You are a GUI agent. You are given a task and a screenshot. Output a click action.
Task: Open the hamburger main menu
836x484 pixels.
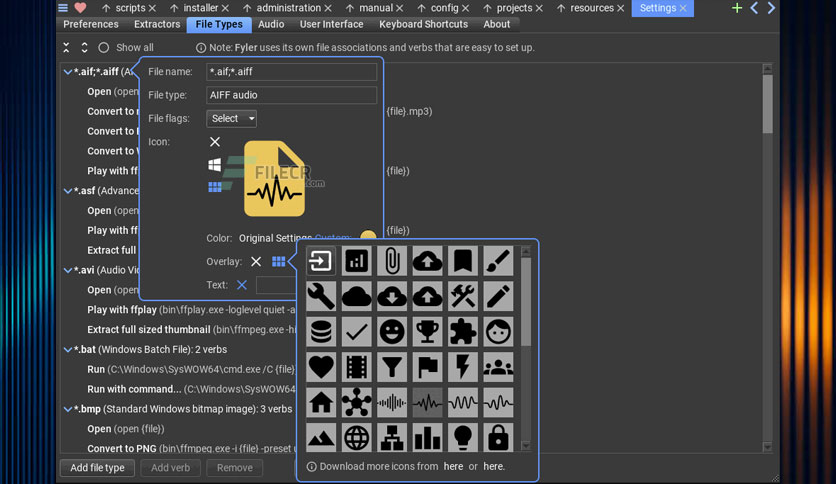coord(63,7)
